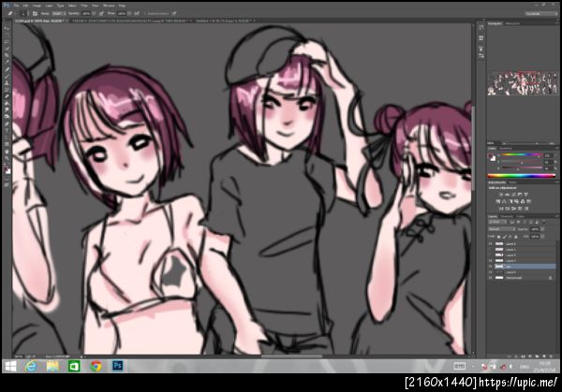Select the Pen tool

tap(7, 124)
